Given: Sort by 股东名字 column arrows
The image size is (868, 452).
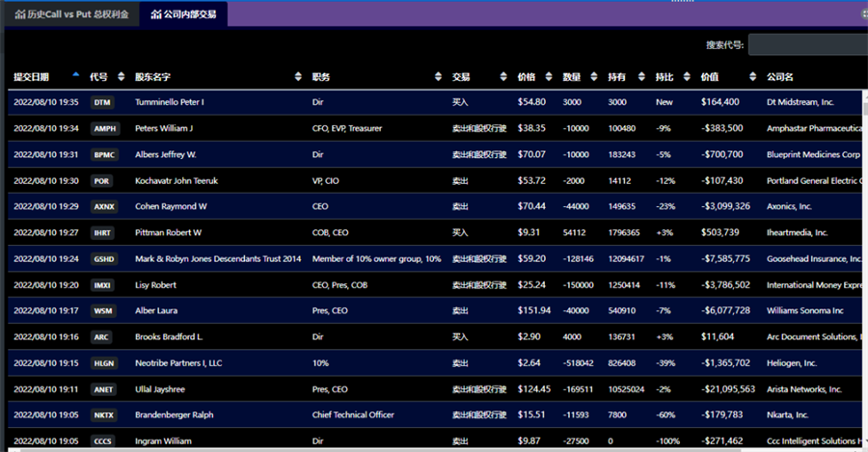Looking at the screenshot, I should (x=298, y=77).
